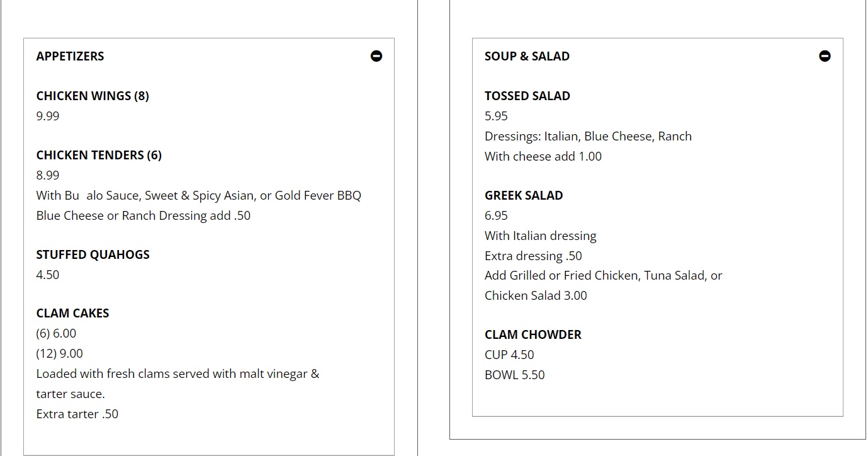Viewport: 868px width, 456px height.
Task: Click the Clam Chowder item title
Action: tap(533, 334)
